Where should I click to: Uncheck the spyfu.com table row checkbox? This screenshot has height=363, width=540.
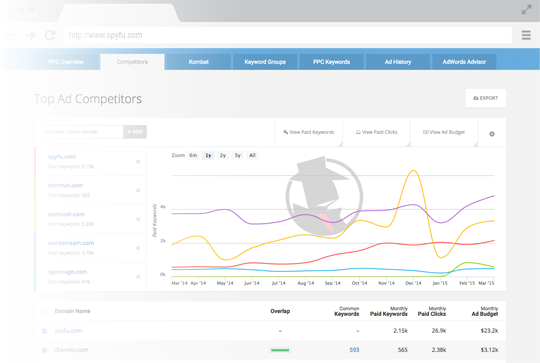44,331
